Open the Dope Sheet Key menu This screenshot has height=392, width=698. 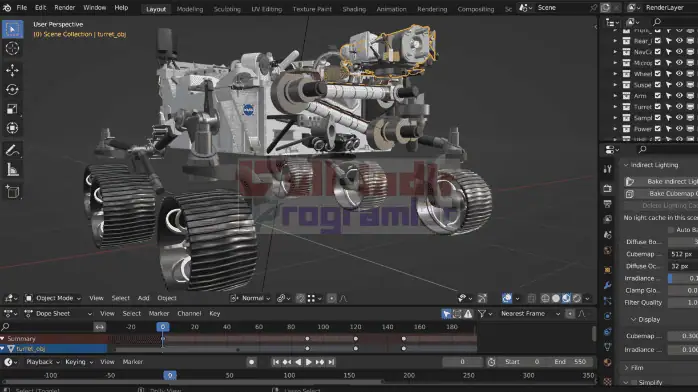click(x=215, y=314)
